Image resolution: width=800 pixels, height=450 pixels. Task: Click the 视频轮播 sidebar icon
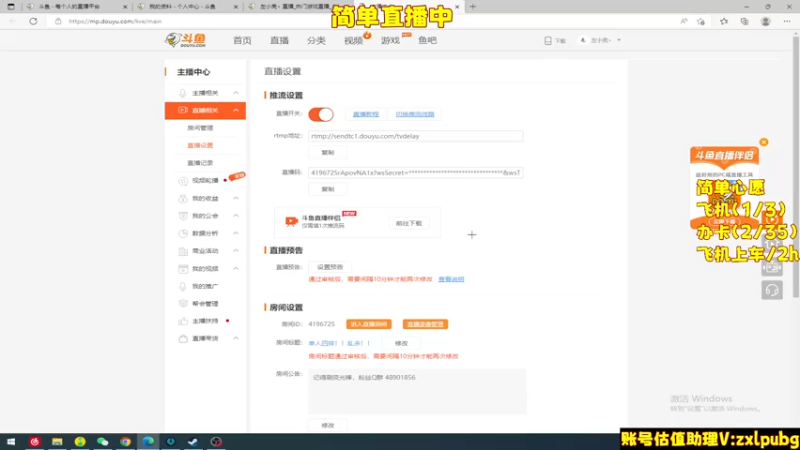click(183, 181)
